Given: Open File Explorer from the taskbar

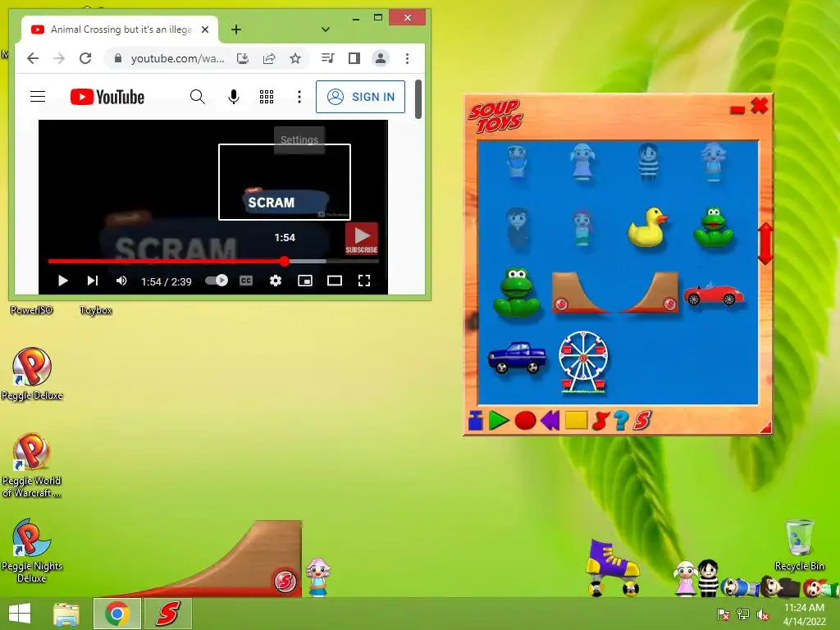Looking at the screenshot, I should pos(66,614).
